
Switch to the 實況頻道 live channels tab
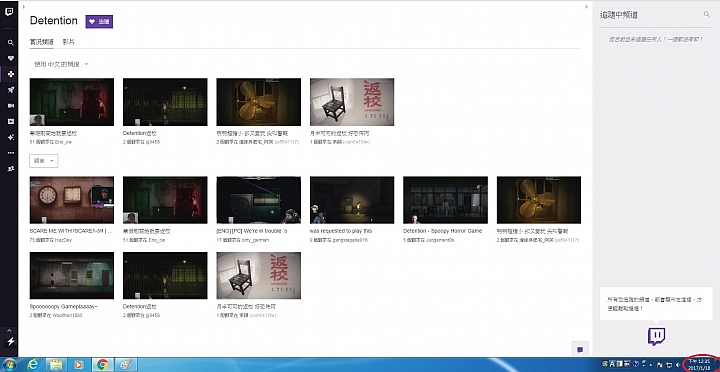(x=42, y=42)
